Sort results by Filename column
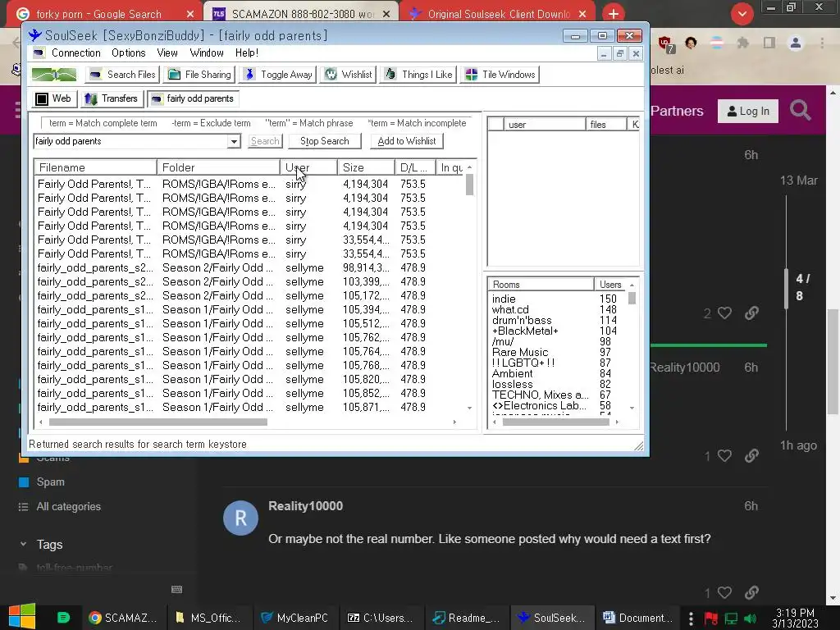Screen dimensions: 840x630 coord(95,167)
